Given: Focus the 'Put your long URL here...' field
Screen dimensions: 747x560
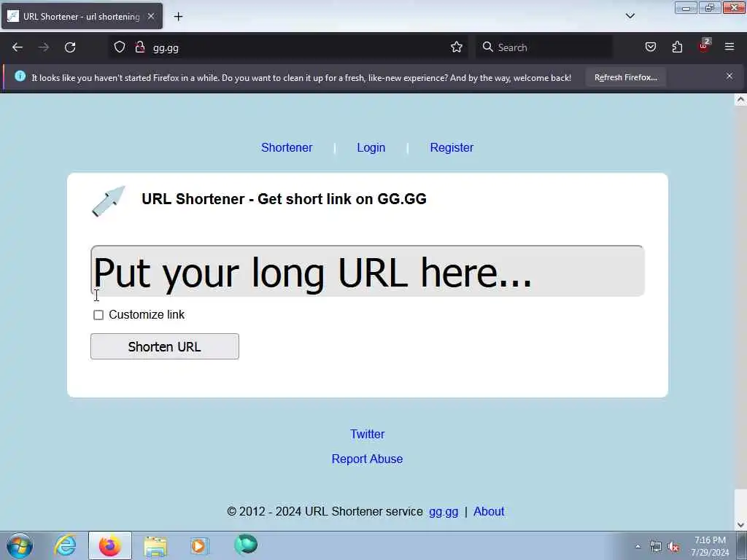Looking at the screenshot, I should click(368, 271).
